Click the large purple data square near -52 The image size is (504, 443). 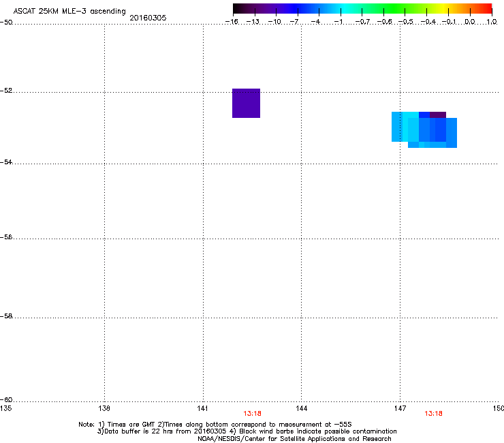pos(247,104)
